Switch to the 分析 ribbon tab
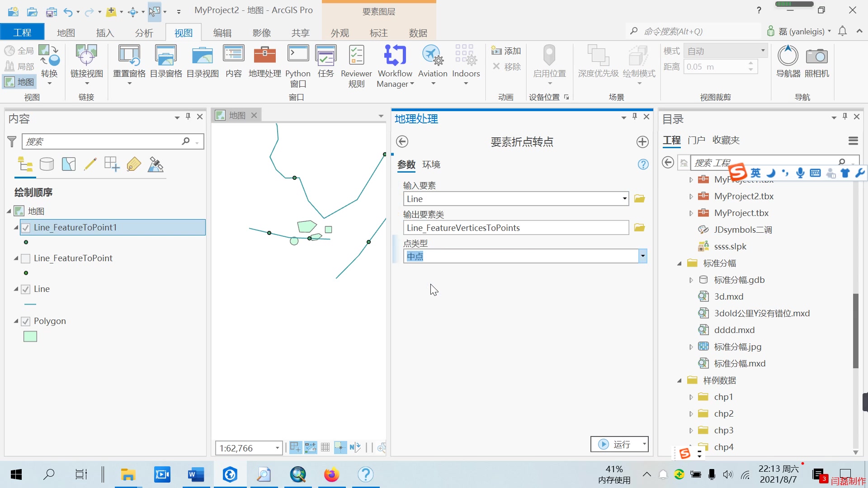The image size is (868, 488). click(144, 32)
